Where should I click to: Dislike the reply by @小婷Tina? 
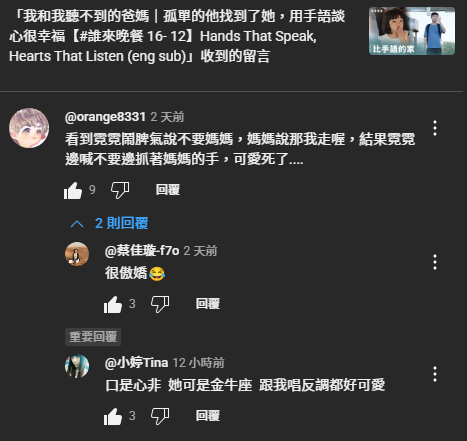(160, 417)
